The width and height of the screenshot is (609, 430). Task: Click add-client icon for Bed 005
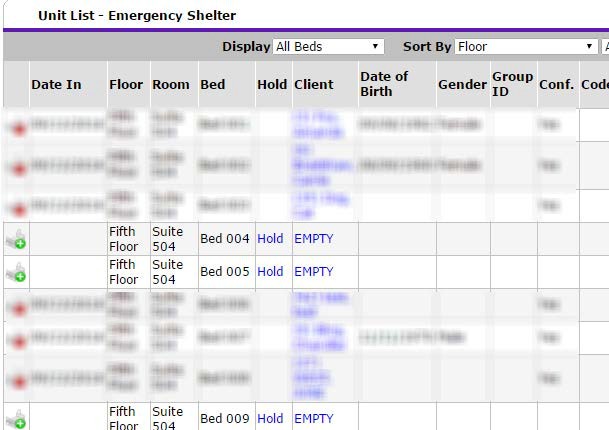click(16, 272)
